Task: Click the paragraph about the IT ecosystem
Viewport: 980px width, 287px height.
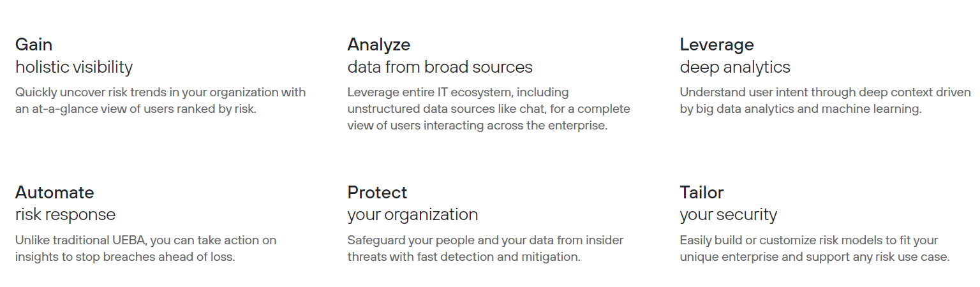Action: coord(489,109)
